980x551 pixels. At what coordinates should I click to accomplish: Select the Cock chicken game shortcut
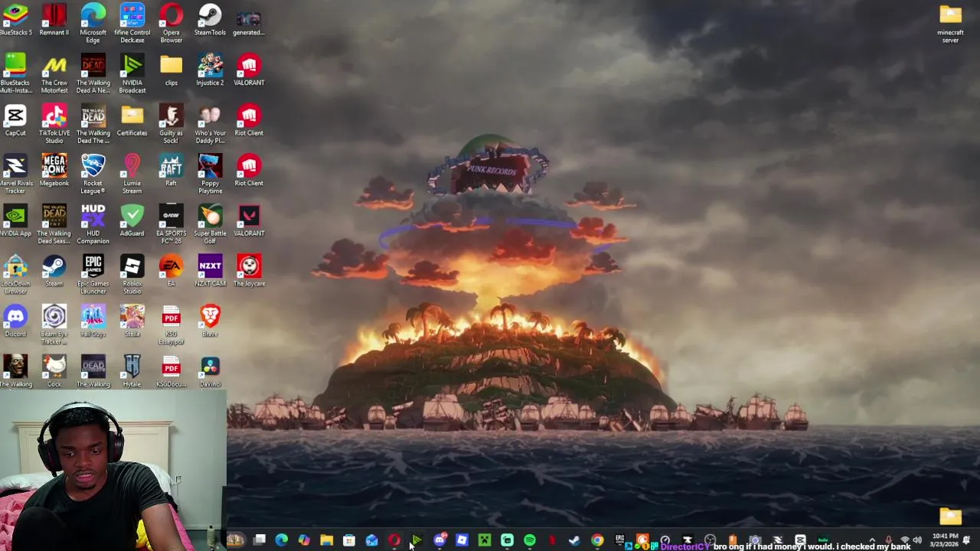coord(54,371)
